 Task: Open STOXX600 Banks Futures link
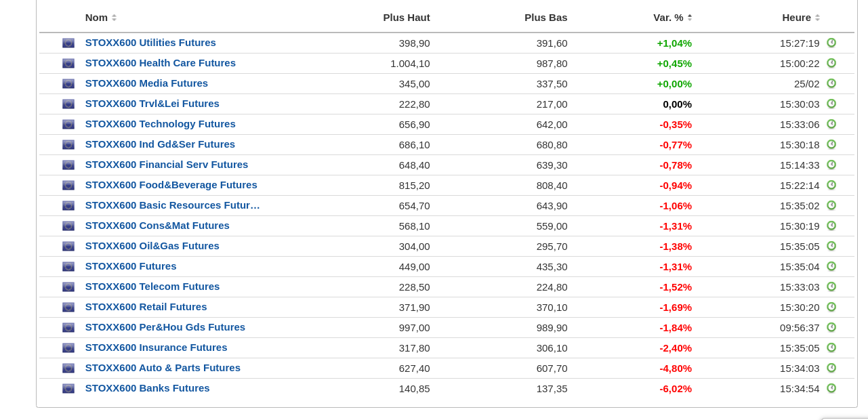(x=147, y=388)
